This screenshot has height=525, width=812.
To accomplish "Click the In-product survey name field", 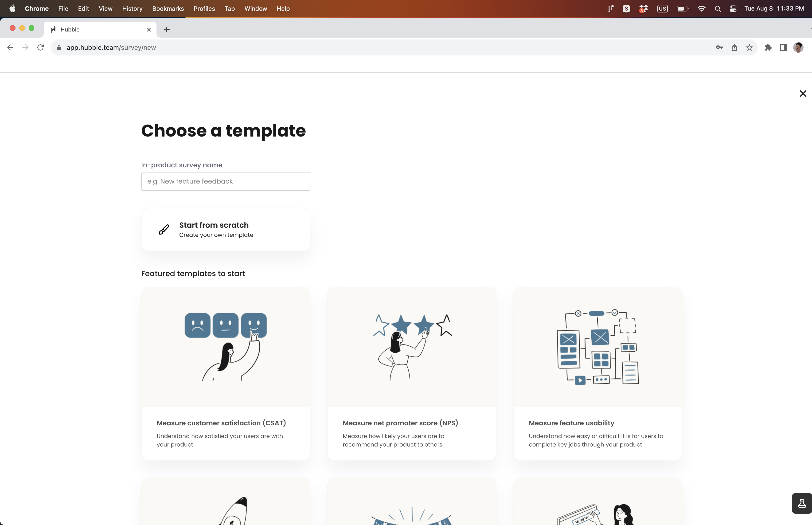I will click(x=226, y=181).
